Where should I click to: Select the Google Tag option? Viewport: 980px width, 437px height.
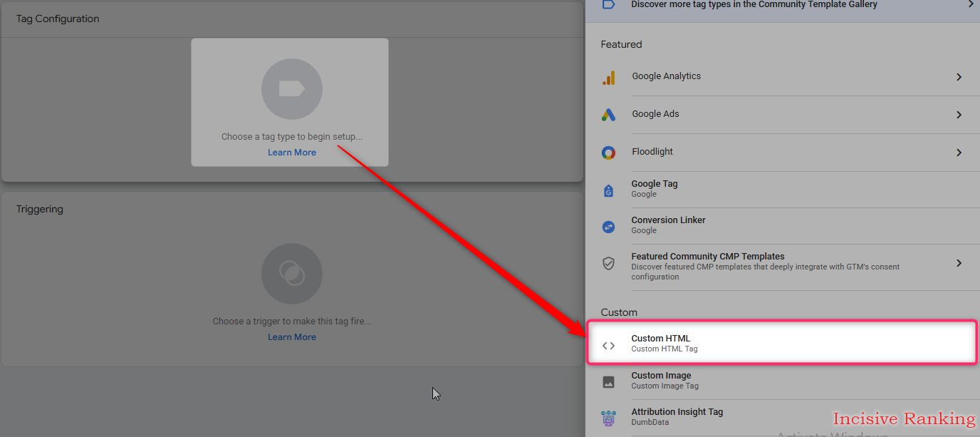[782, 190]
